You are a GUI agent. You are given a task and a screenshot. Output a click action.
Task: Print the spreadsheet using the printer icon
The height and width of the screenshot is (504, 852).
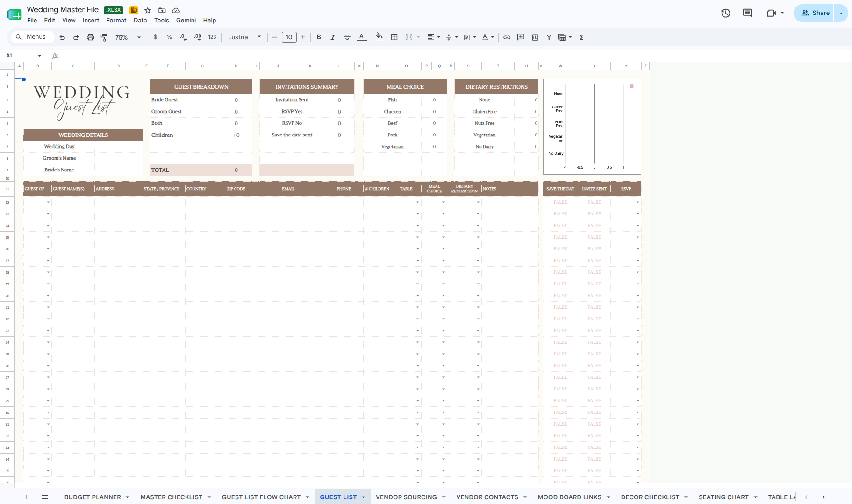[x=90, y=37]
